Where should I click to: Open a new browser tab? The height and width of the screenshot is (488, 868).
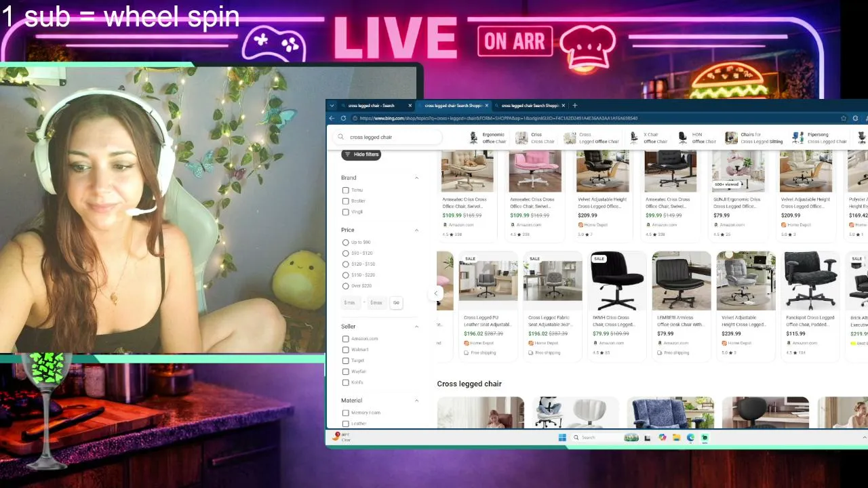[574, 106]
